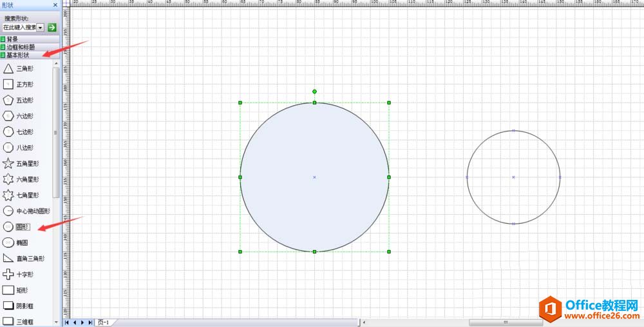Click the small circle's left connection point

pos(467,177)
